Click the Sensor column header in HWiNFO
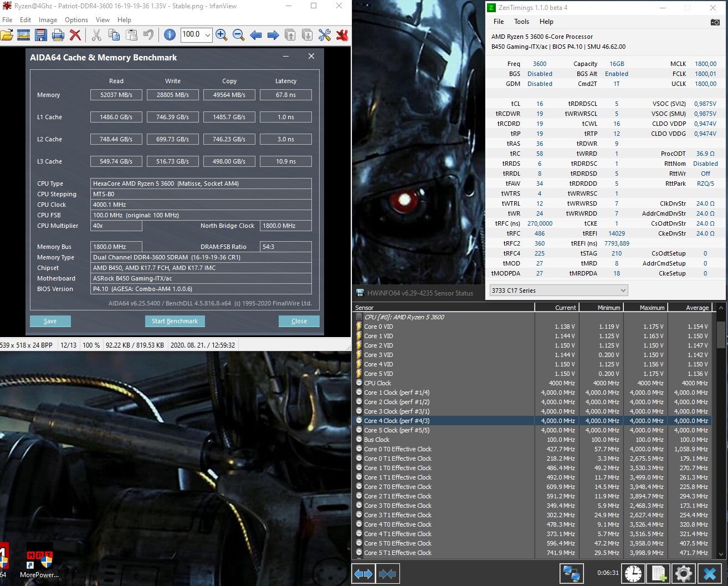728x586 pixels. [x=443, y=307]
